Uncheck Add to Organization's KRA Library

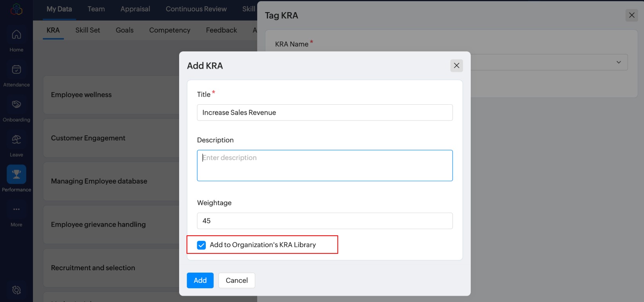coord(201,245)
